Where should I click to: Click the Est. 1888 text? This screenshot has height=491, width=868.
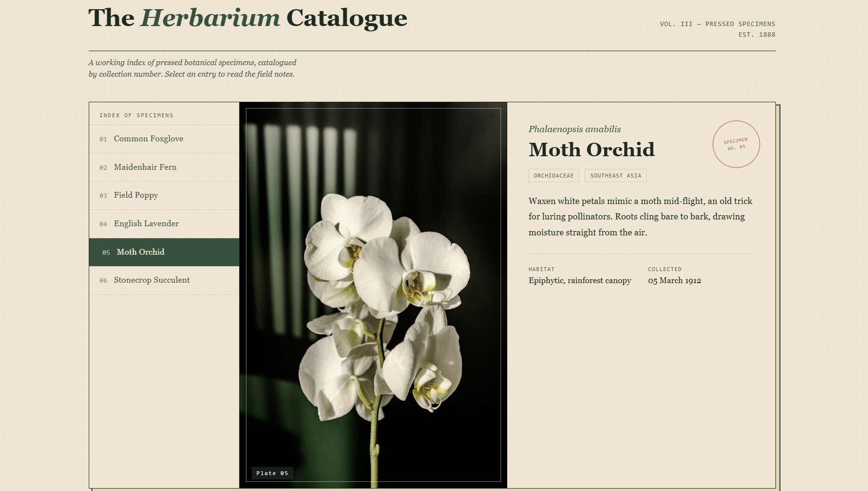757,35
